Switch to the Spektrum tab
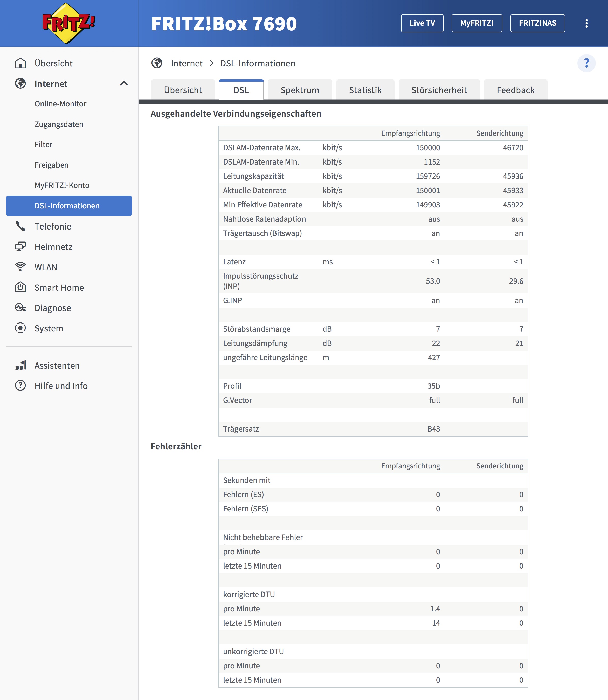Screen dimensions: 608x700 (300, 90)
